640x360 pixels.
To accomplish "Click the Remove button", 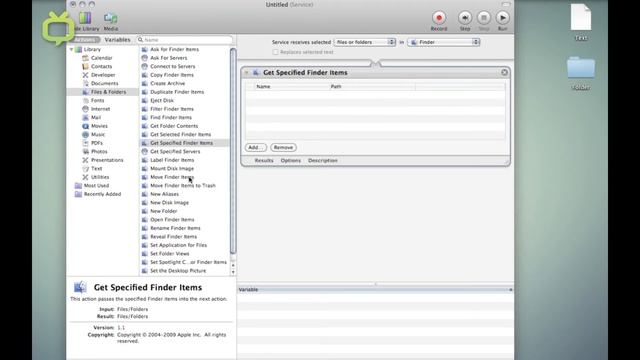I will point(283,147).
